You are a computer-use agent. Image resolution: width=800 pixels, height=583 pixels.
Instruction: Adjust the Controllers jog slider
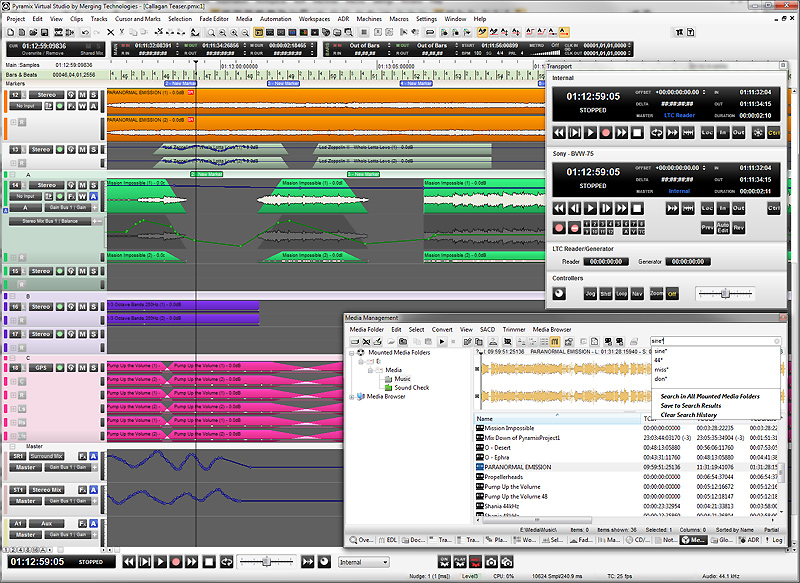[x=724, y=294]
